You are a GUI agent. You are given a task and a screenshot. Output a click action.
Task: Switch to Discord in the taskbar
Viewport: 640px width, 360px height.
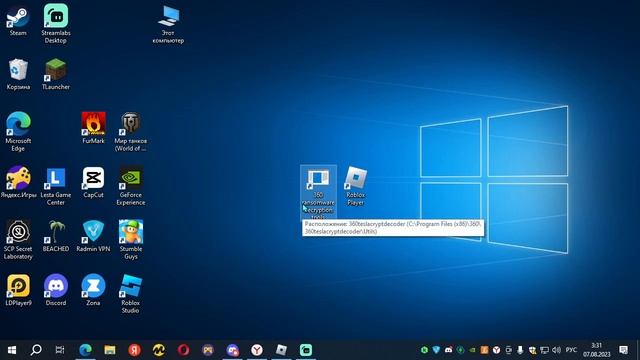click(x=232, y=350)
